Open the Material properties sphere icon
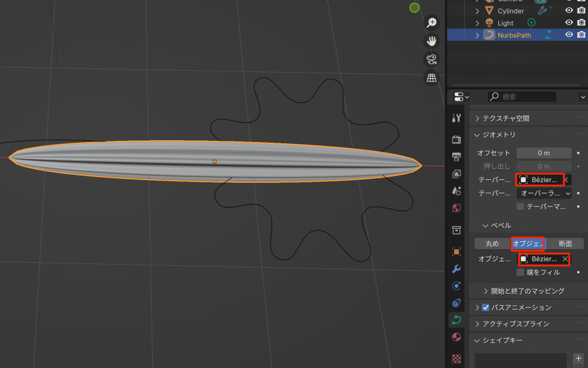 pyautogui.click(x=457, y=337)
